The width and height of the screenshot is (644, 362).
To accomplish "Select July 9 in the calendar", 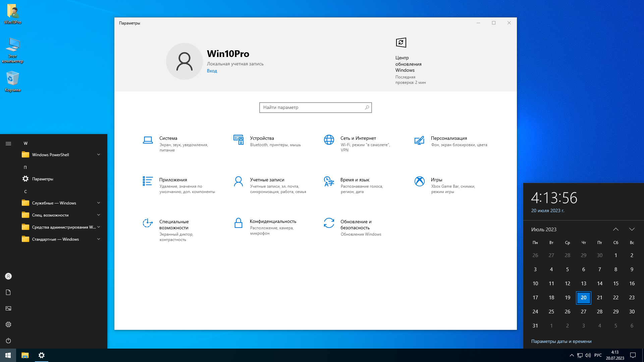I will click(x=632, y=269).
